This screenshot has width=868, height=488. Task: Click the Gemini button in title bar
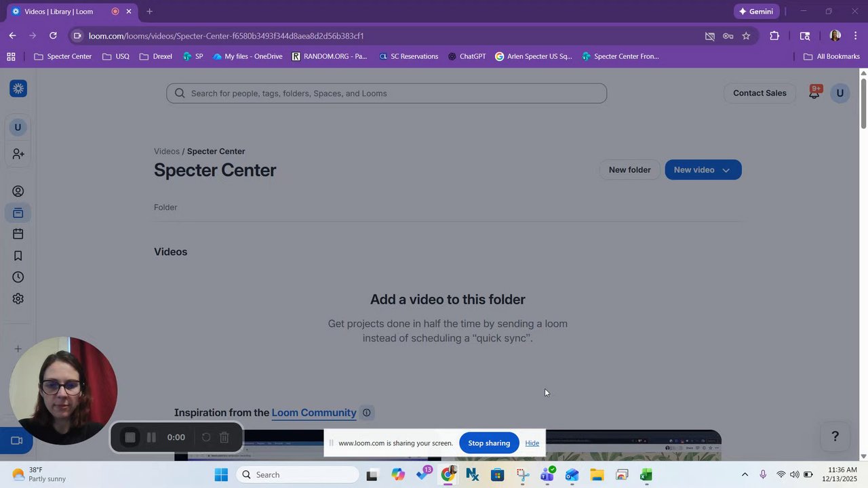(757, 12)
